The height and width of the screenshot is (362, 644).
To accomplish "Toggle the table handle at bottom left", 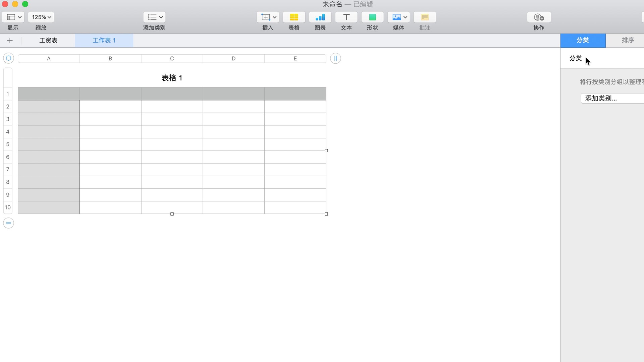I will [8, 223].
